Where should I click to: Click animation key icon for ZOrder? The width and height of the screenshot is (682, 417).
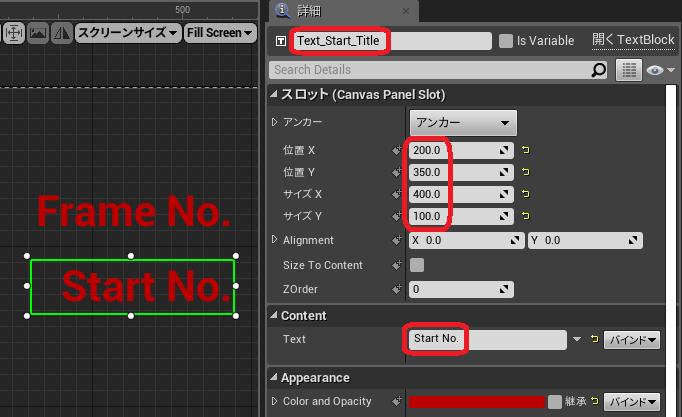(397, 289)
